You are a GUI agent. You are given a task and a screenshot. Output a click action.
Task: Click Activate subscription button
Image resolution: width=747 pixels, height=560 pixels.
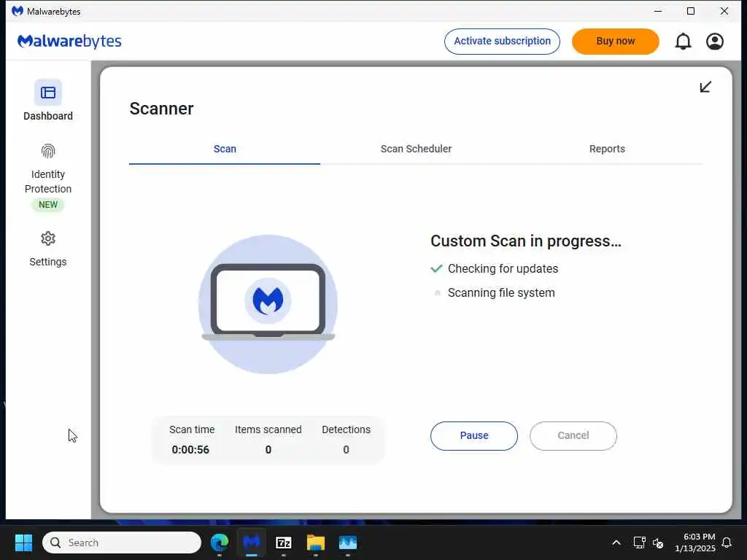(x=502, y=42)
